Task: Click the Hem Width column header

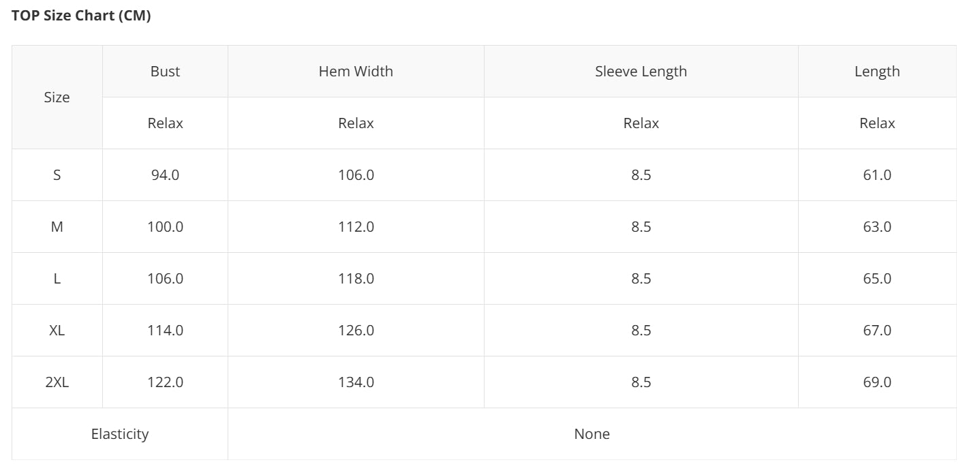Action: [356, 72]
